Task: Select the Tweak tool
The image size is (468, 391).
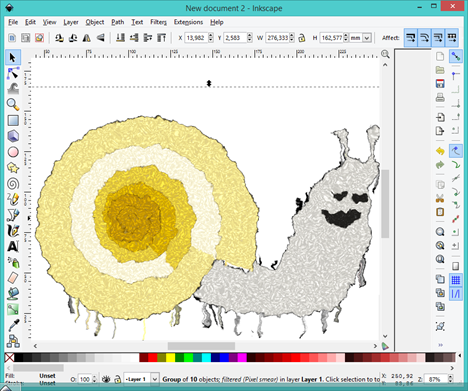Action: click(13, 89)
